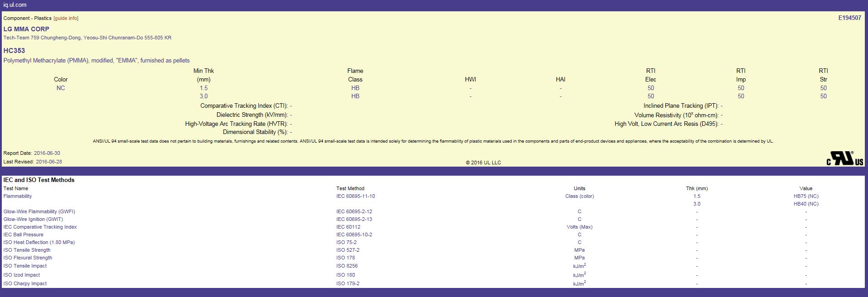This screenshot has height=297, width=868.
Task: Click the ISO 75-2 test method
Action: coord(346,242)
